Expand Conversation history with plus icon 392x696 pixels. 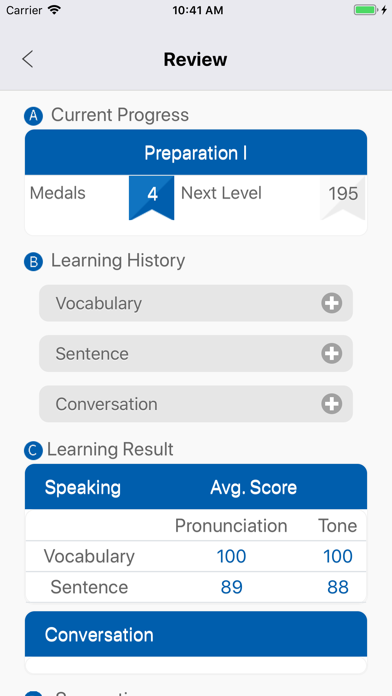point(332,404)
